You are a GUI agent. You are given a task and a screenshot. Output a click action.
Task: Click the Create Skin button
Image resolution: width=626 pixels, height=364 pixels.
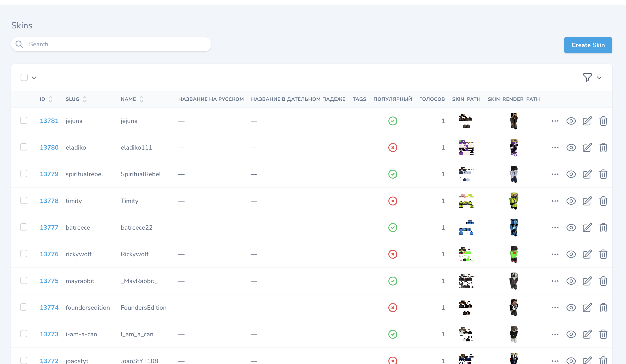click(588, 45)
